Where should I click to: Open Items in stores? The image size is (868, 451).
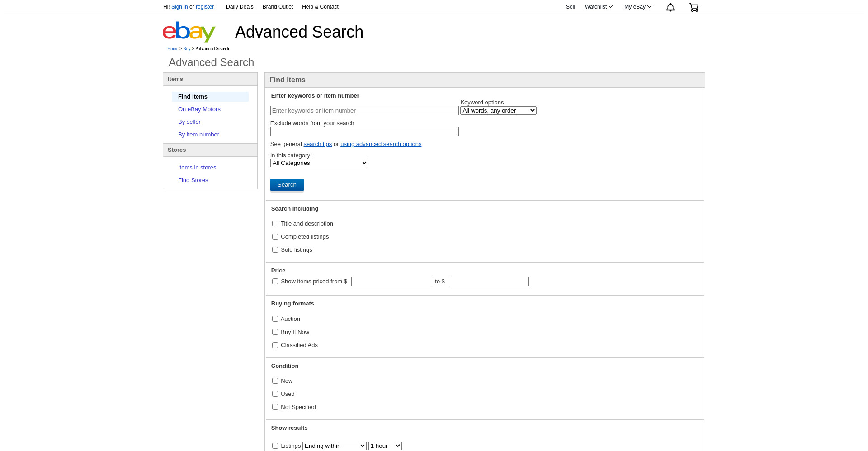click(x=197, y=168)
